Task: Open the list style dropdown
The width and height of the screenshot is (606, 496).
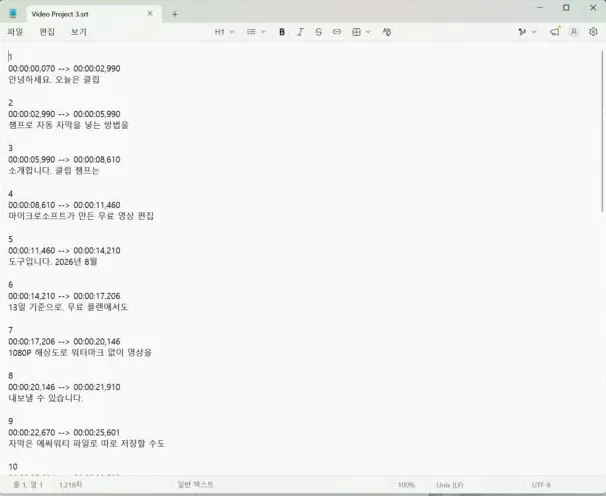Action: (x=256, y=32)
